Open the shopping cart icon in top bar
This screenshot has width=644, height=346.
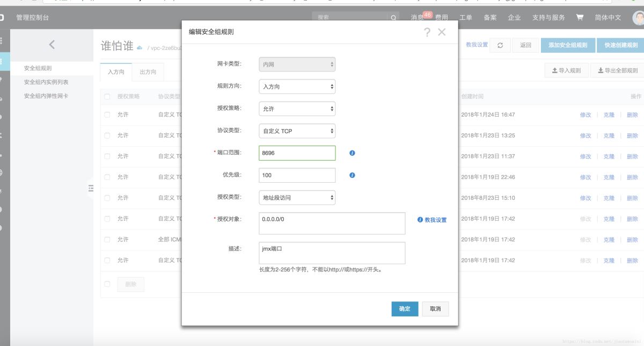(580, 17)
